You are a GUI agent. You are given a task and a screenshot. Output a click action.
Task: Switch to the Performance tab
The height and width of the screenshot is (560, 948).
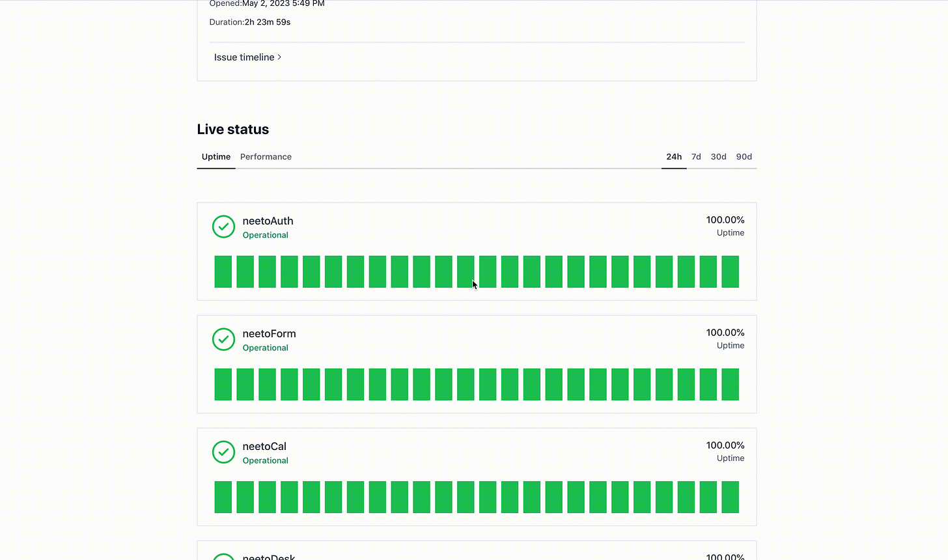click(x=266, y=157)
